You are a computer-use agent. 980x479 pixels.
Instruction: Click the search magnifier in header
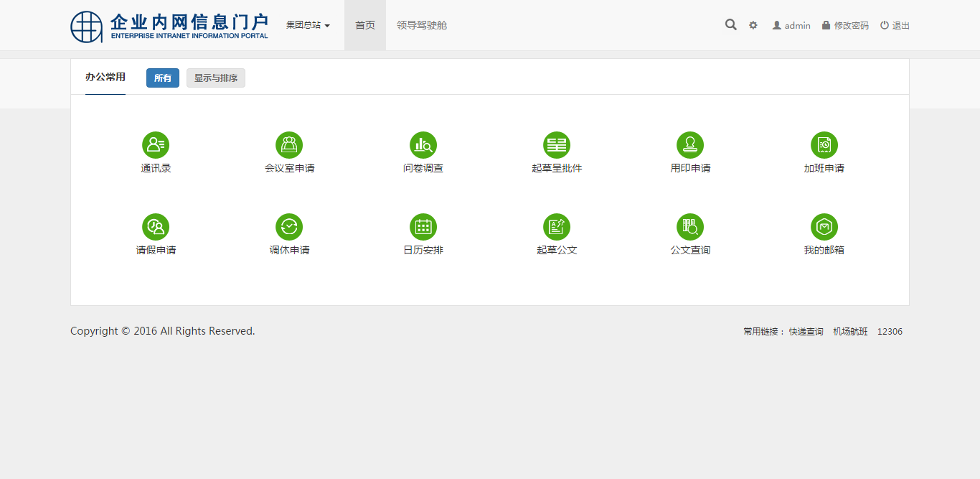click(730, 25)
